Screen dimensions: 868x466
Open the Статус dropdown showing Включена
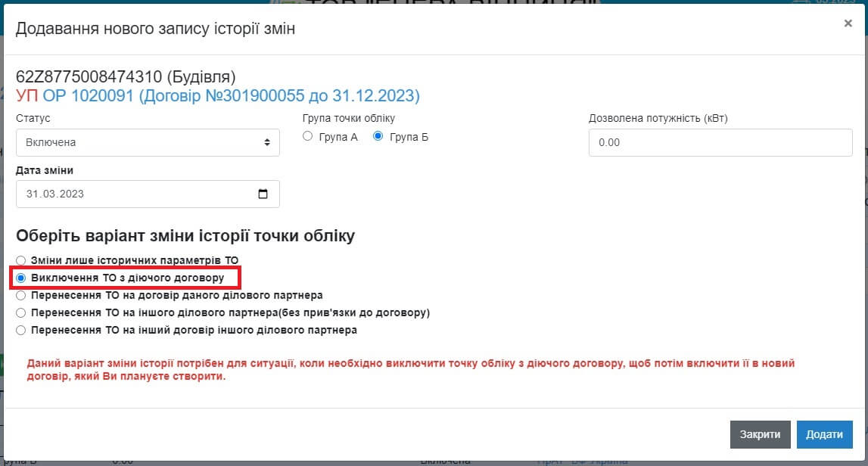(x=148, y=142)
